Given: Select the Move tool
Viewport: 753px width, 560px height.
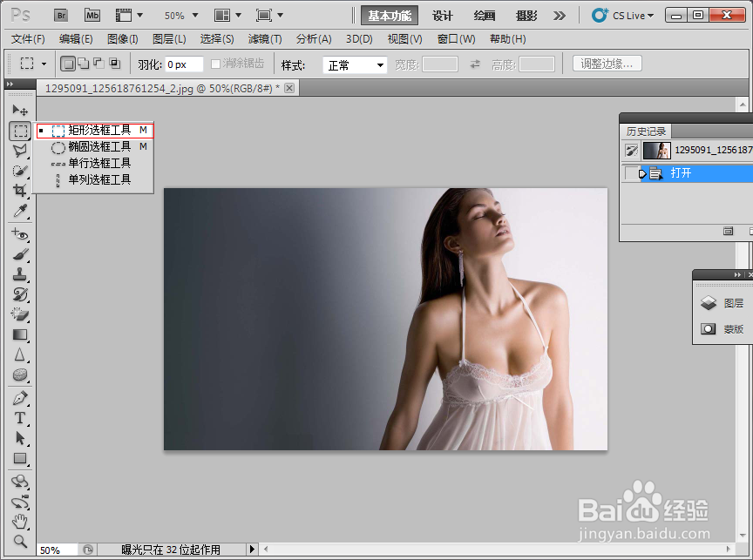Looking at the screenshot, I should tap(19, 110).
